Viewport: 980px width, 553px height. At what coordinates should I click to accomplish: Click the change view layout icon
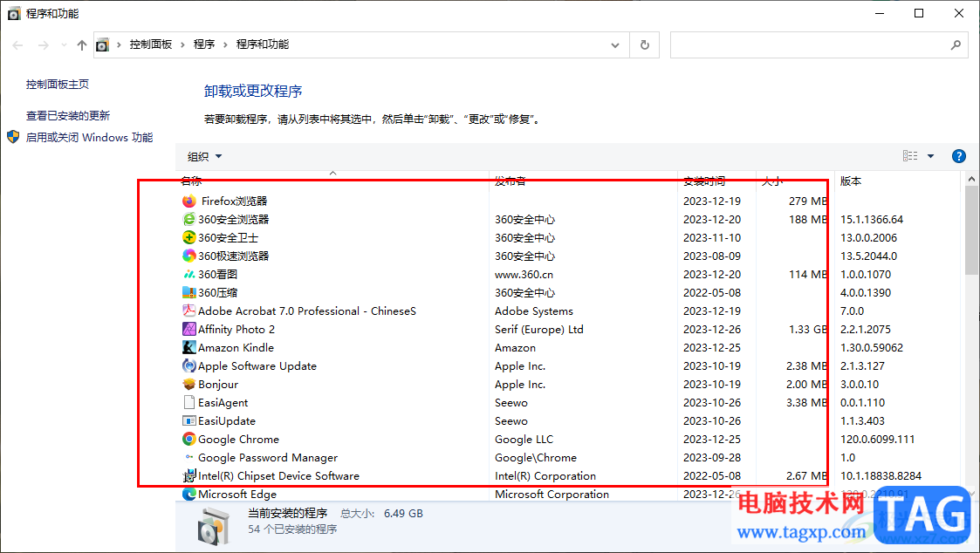pyautogui.click(x=910, y=156)
